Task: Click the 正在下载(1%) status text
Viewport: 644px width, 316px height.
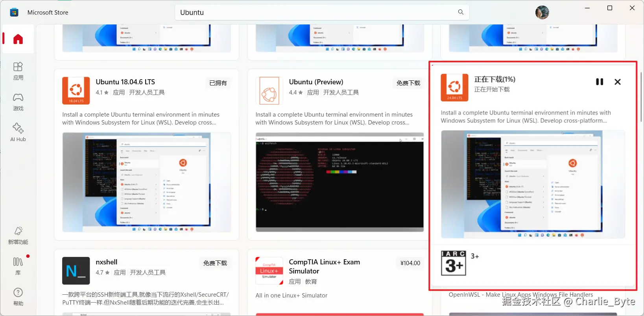Action: [495, 80]
